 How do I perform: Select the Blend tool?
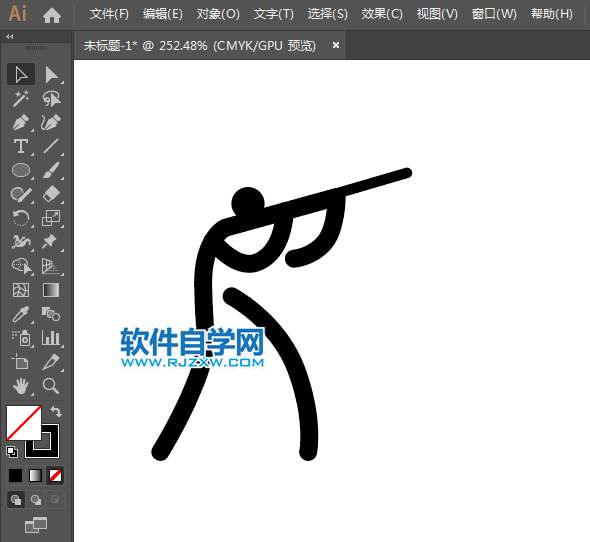click(x=51, y=314)
